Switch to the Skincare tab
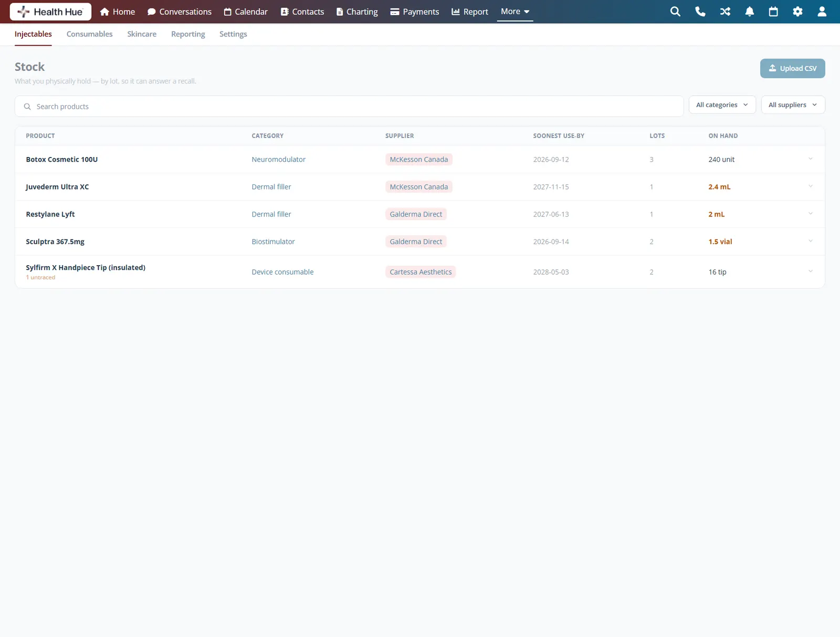The height and width of the screenshot is (637, 840). (142, 34)
